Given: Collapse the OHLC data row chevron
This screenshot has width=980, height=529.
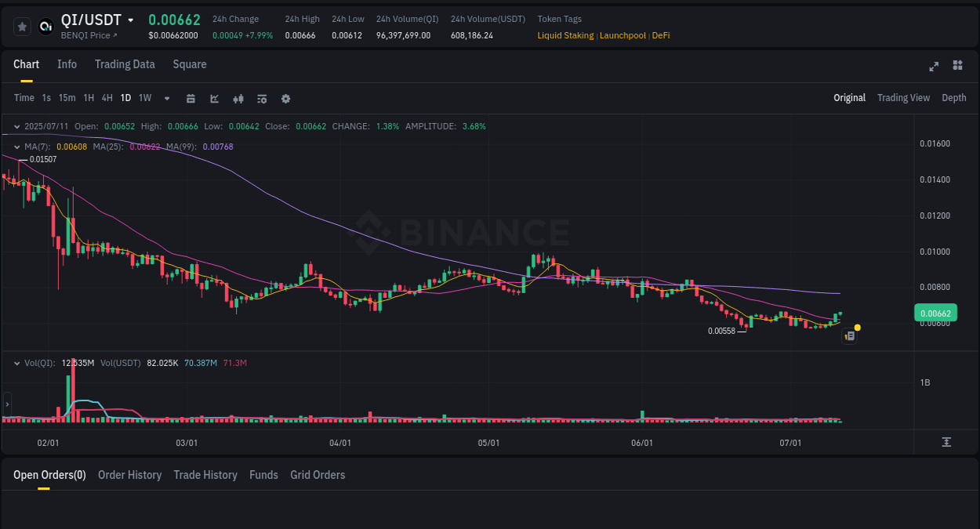Looking at the screenshot, I should pos(16,125).
